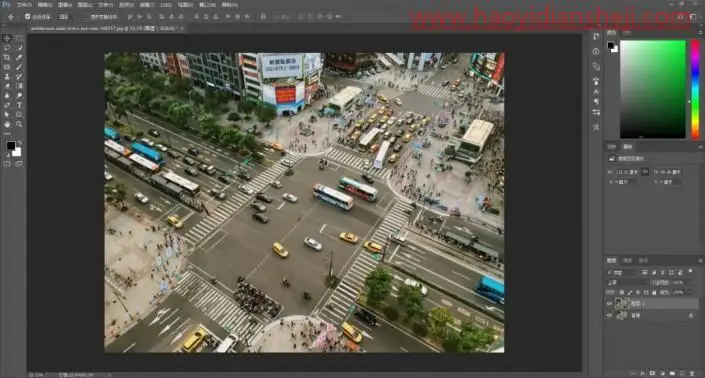705x378 pixels.
Task: Select the Clone Stamp tool
Action: pos(7,77)
